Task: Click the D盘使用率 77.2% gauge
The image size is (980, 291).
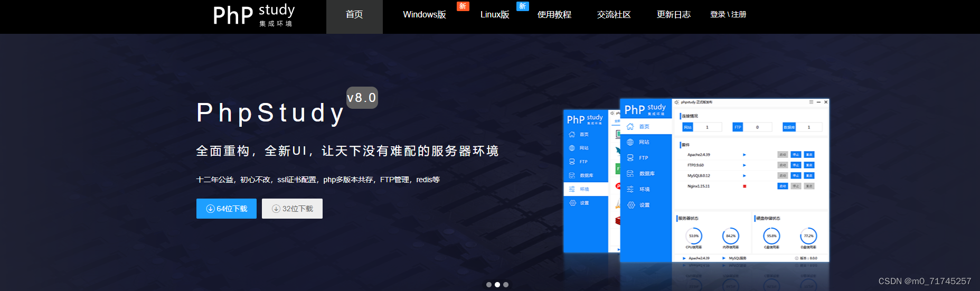Action: [x=808, y=236]
